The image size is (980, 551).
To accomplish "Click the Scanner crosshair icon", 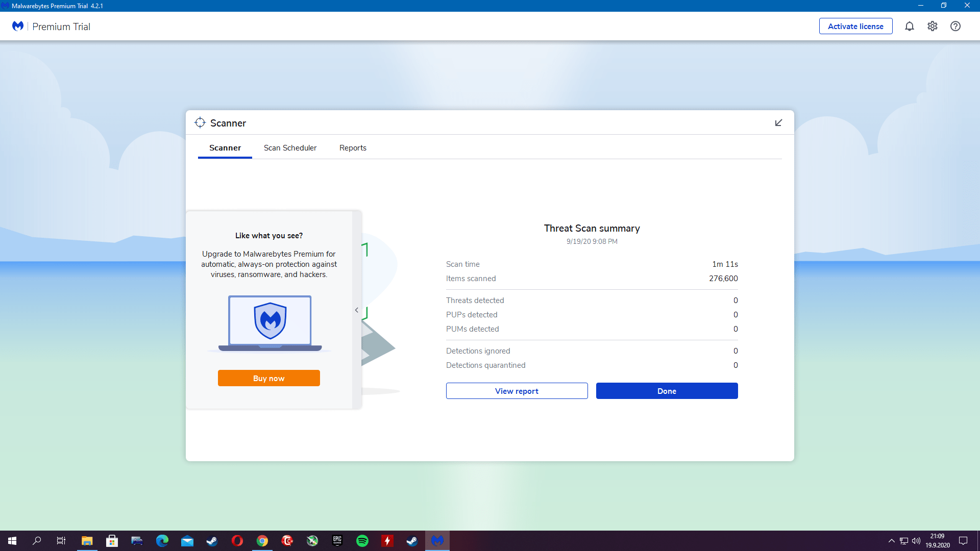I will click(200, 123).
